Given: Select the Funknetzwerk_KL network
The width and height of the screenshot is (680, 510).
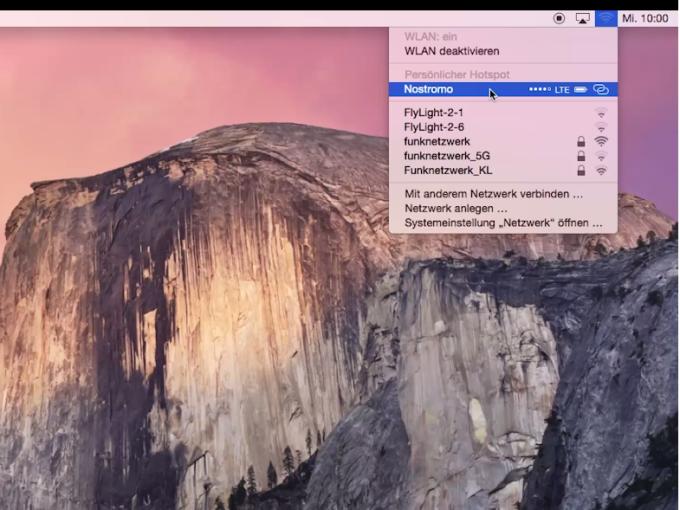Looking at the screenshot, I should pos(503,170).
